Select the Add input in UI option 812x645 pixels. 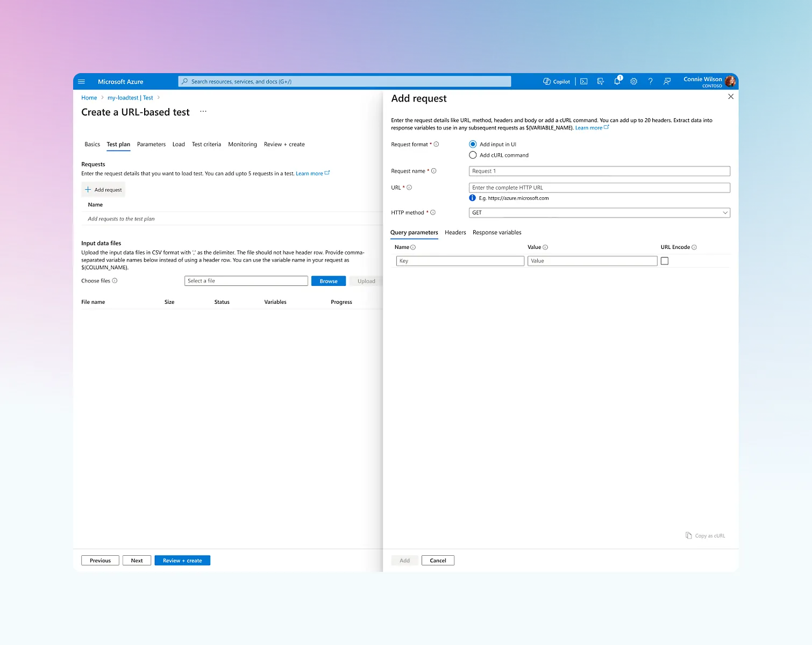point(473,144)
